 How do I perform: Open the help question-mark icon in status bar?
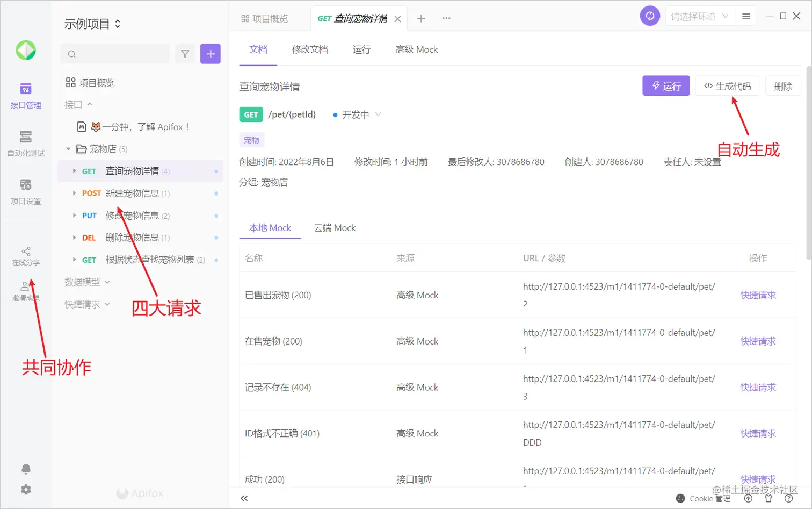tap(789, 498)
